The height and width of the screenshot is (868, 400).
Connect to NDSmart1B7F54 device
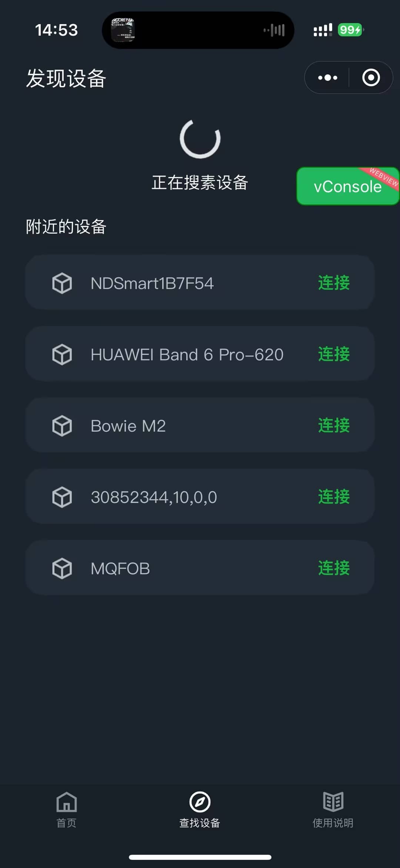334,283
